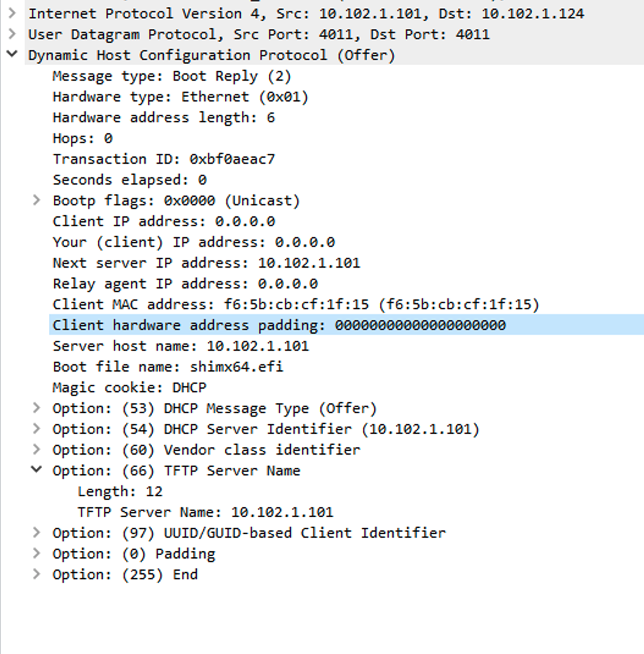Expand the User Datagram Protocol section
The image size is (644, 654).
(12, 34)
